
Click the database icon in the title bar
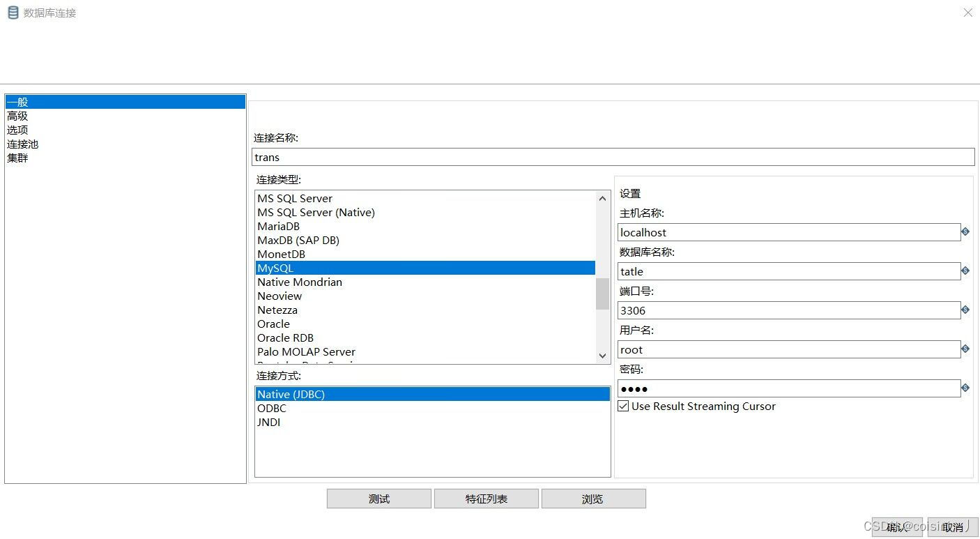click(11, 12)
